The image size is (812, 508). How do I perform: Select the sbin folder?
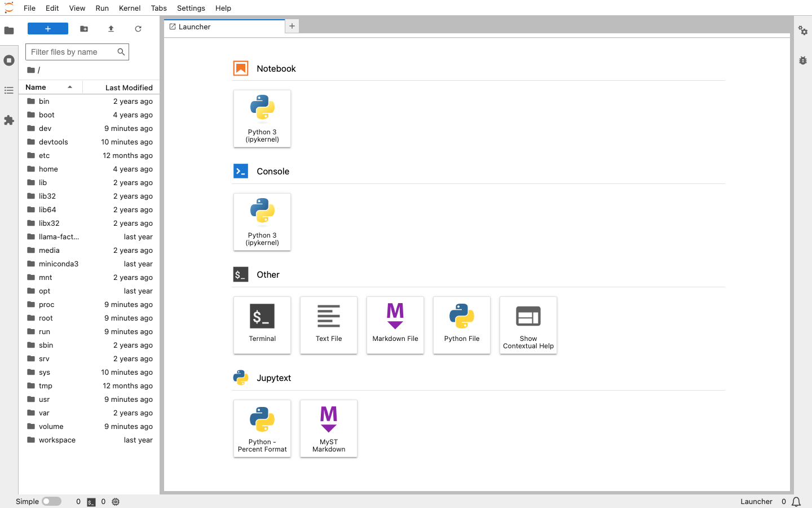[x=89, y=345]
